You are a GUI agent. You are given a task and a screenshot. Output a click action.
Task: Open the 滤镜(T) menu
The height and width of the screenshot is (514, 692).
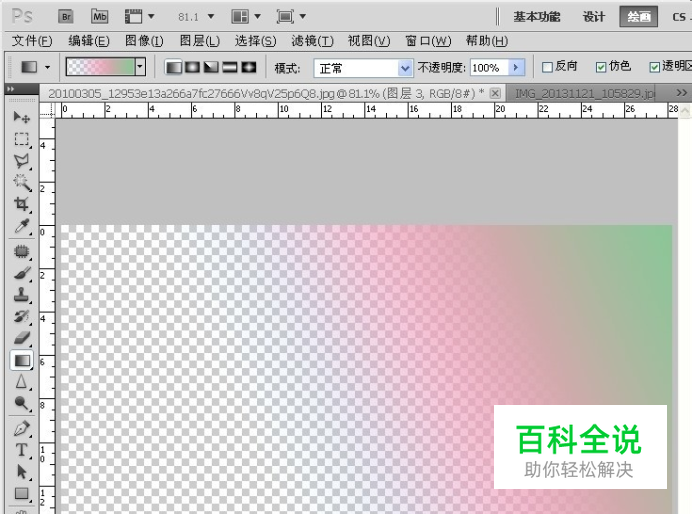[312, 41]
